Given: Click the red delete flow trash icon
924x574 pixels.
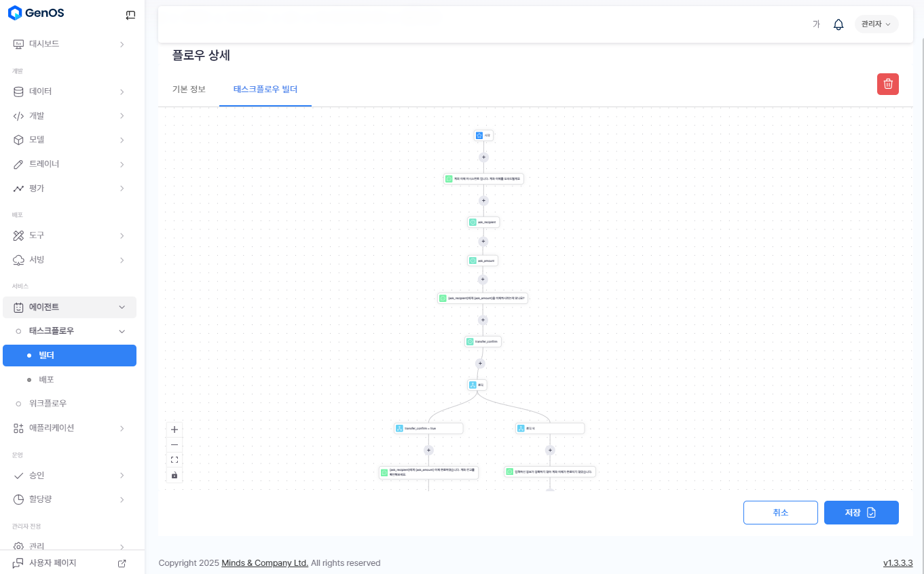Looking at the screenshot, I should pos(887,84).
